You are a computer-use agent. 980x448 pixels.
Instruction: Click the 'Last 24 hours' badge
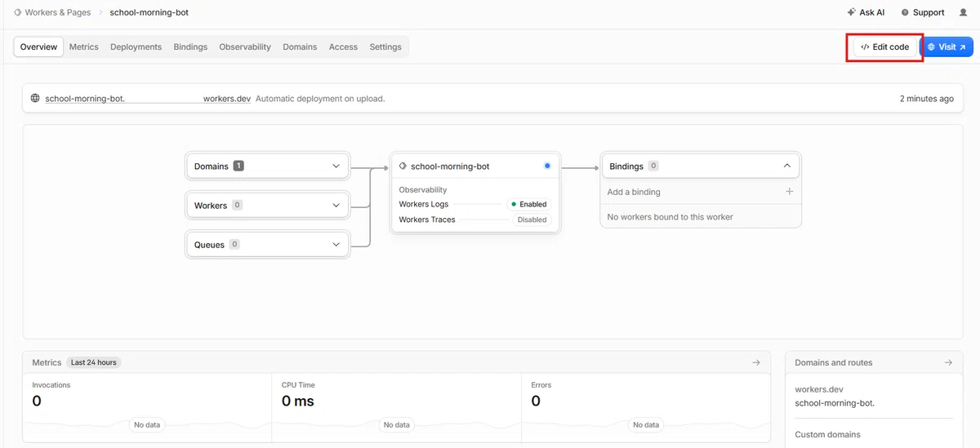tap(94, 362)
